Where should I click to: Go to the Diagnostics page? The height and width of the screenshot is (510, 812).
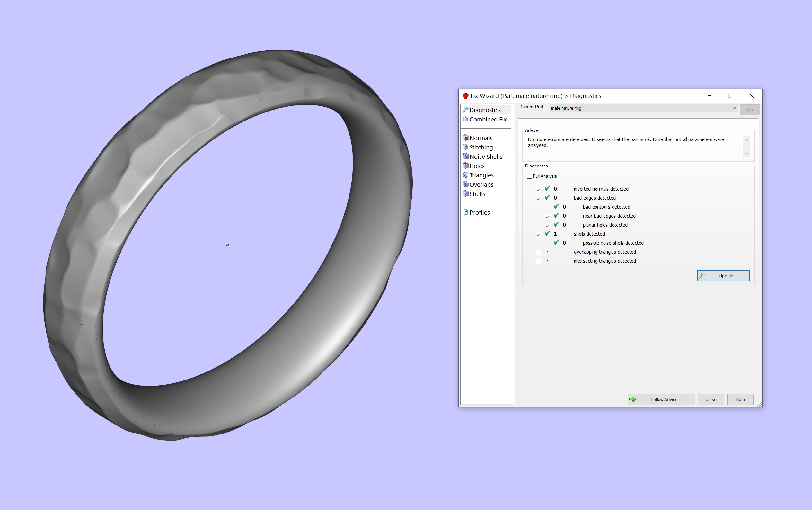pos(485,110)
